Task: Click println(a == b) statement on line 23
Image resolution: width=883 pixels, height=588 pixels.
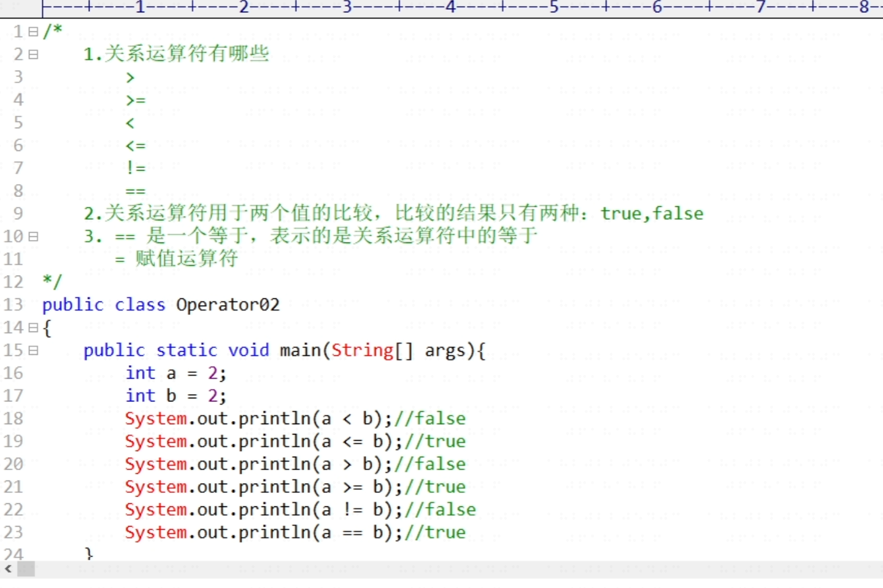Action: click(264, 532)
